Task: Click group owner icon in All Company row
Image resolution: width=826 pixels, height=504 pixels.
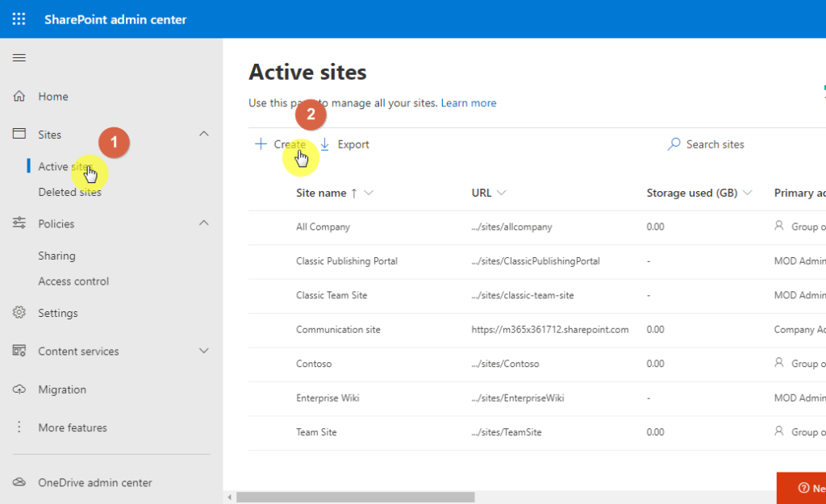Action: [778, 226]
